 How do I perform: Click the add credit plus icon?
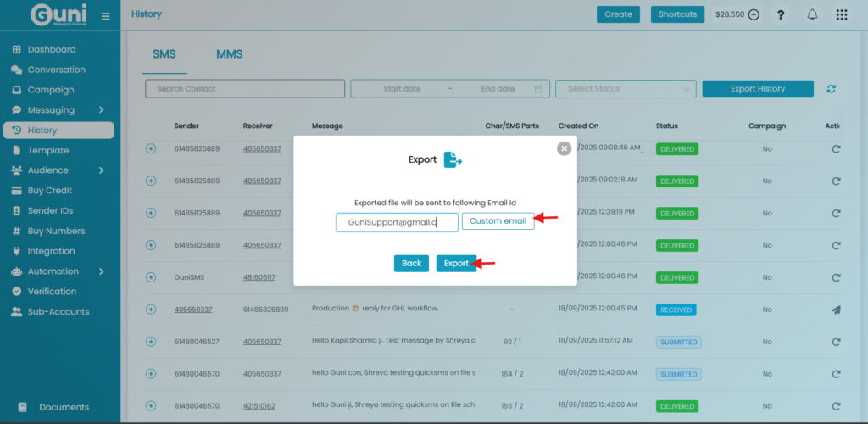coord(754,14)
